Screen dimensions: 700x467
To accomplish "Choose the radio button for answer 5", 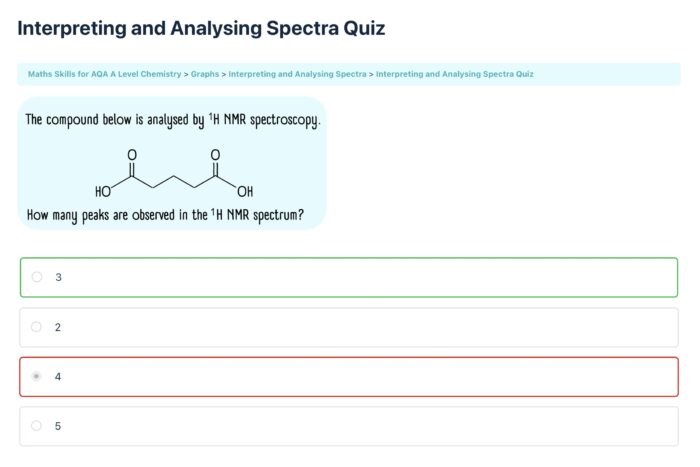I will tap(37, 426).
